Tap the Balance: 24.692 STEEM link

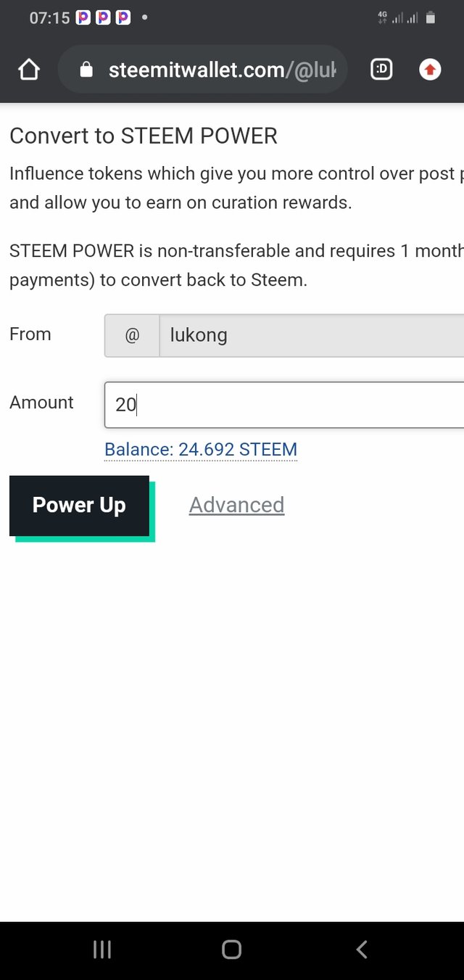pyautogui.click(x=200, y=449)
